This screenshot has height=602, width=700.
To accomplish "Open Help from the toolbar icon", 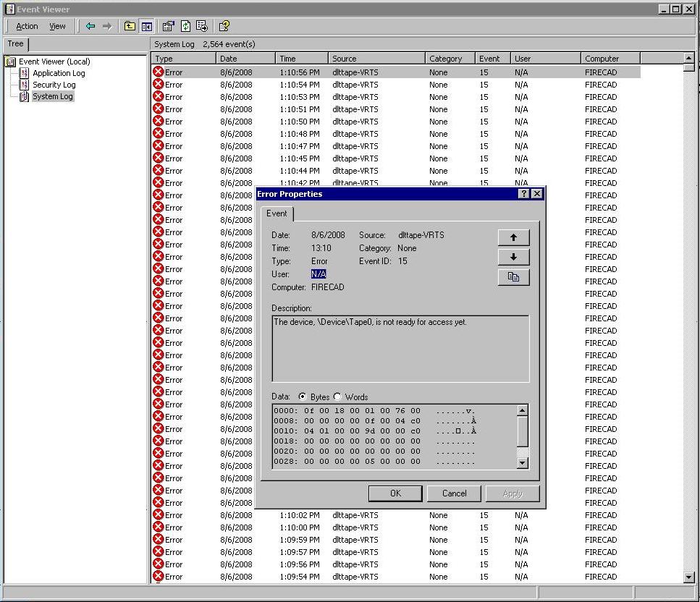I will [x=224, y=26].
